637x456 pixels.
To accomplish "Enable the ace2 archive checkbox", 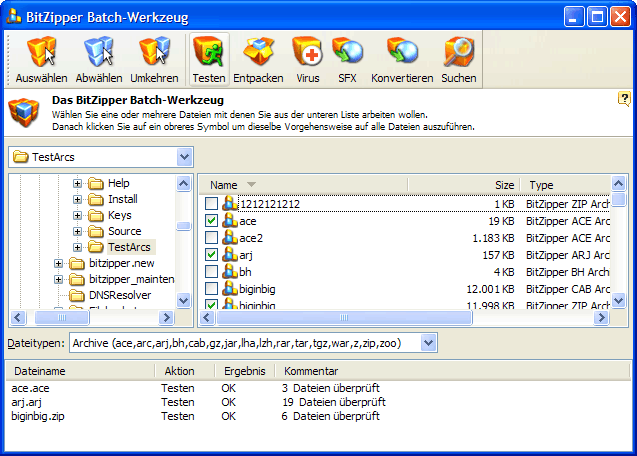I will click(211, 238).
